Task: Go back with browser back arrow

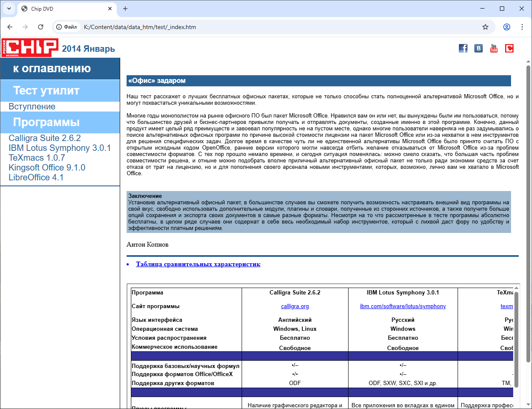Action: [10, 27]
